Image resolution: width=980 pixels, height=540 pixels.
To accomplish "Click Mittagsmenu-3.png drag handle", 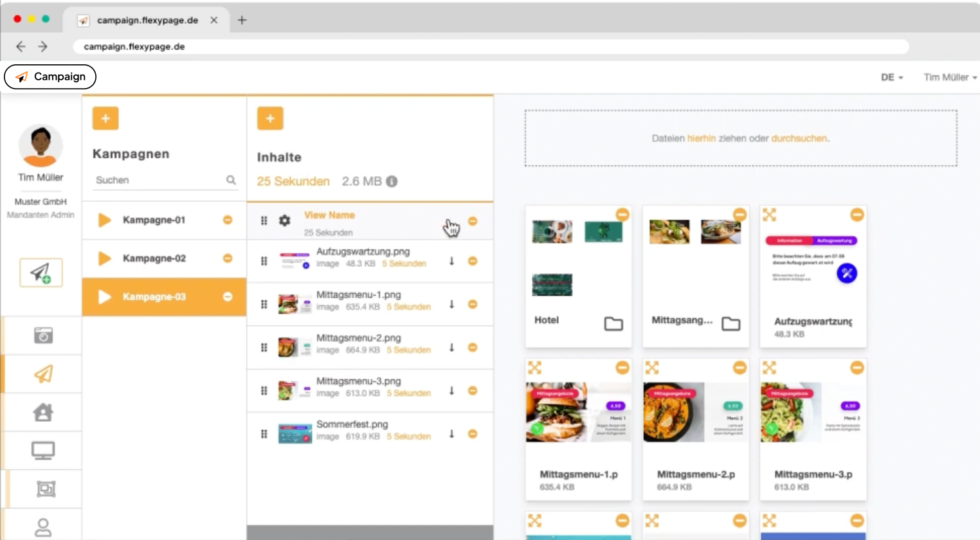I will 264,390.
